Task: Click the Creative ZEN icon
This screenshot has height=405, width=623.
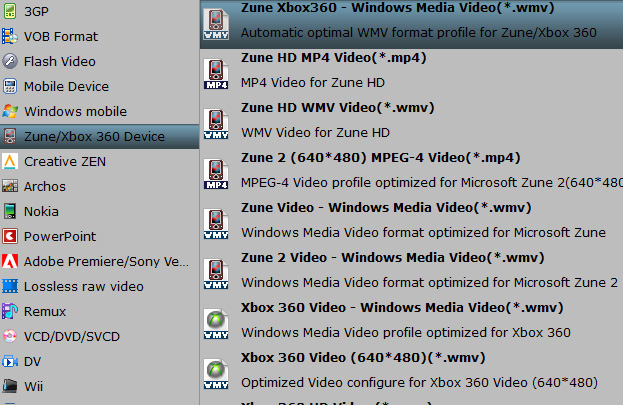Action: click(x=10, y=161)
